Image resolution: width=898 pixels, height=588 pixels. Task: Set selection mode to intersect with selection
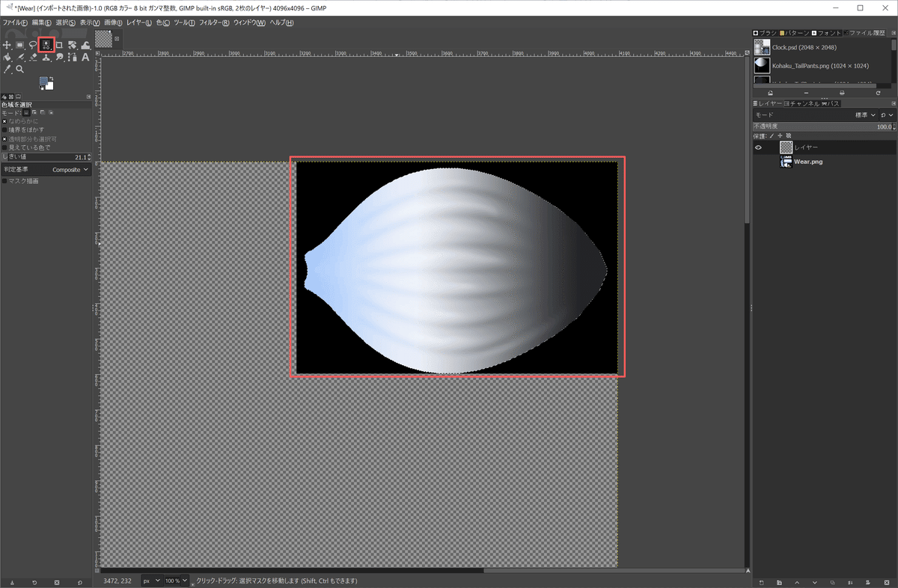point(52,112)
